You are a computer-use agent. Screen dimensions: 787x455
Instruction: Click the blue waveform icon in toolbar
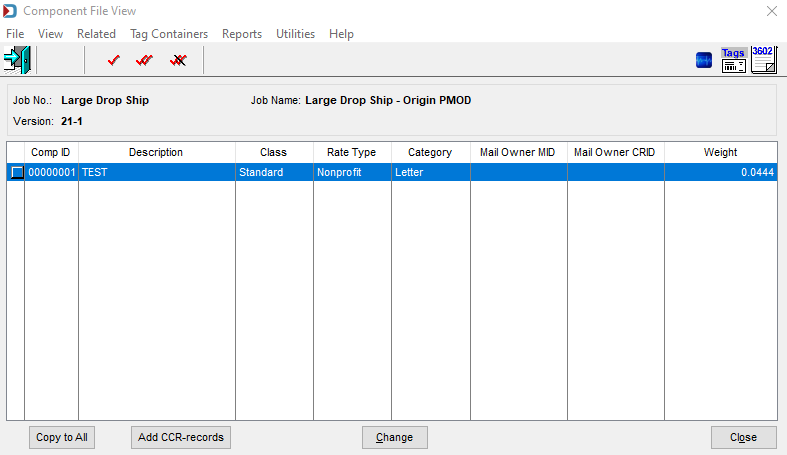(704, 61)
